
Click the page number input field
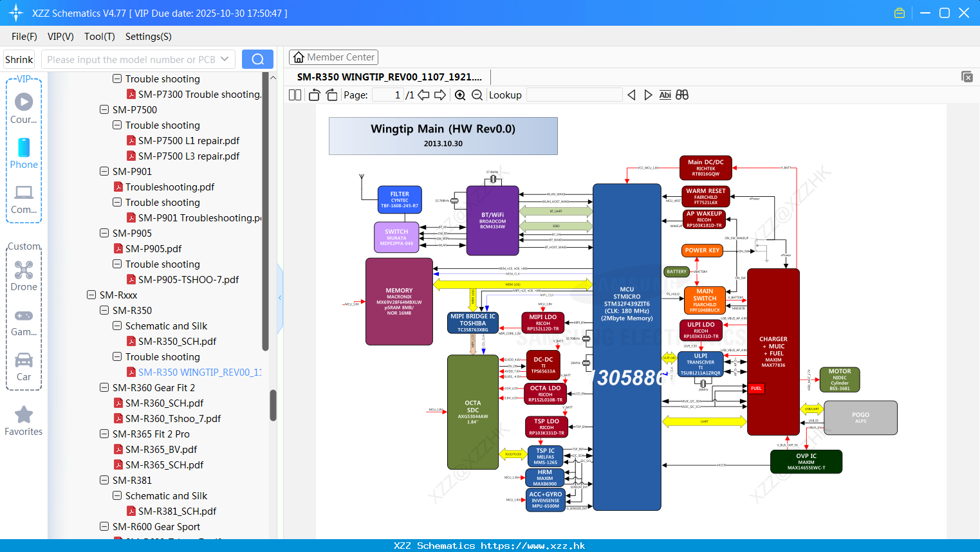tap(388, 95)
